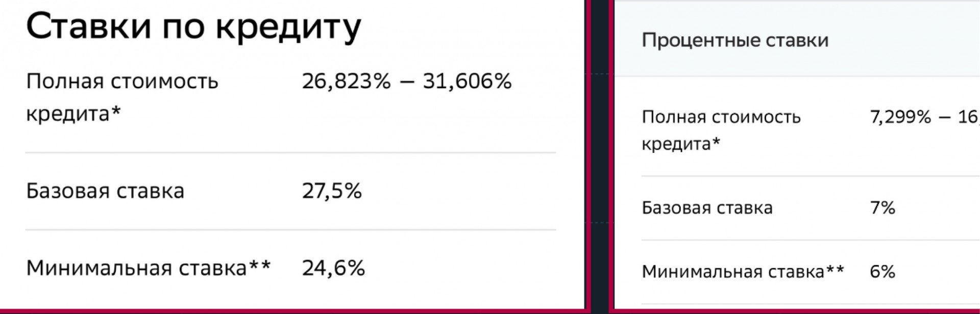Viewport: 980px width, 314px height.
Task: Select the 24,6% minimum rate value
Action: [x=333, y=268]
